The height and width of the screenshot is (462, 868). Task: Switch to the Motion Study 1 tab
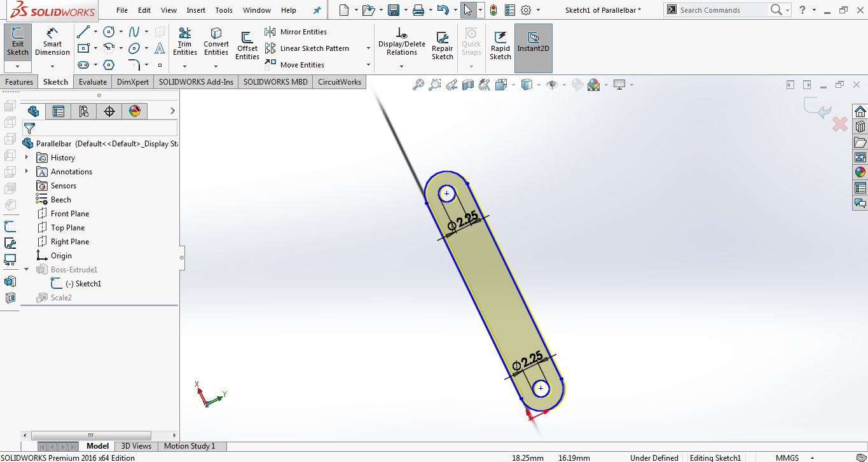click(x=189, y=446)
